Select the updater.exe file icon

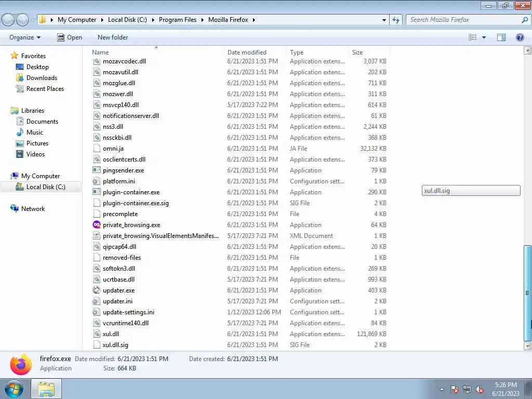(97, 290)
